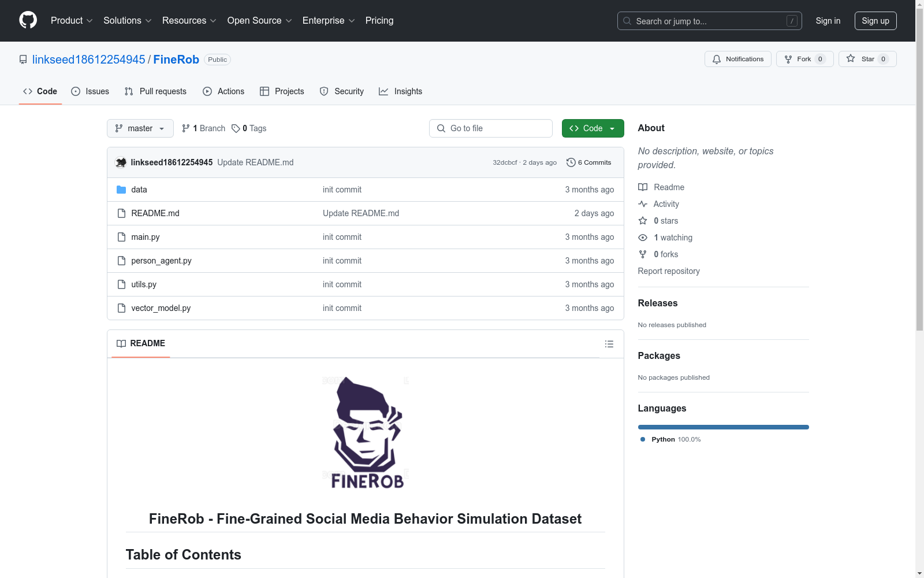
Task: Open the Releases heading link
Action: click(658, 303)
